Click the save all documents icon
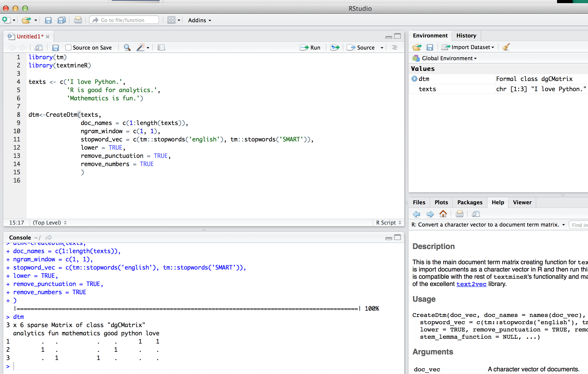The height and width of the screenshot is (374, 588). (62, 20)
